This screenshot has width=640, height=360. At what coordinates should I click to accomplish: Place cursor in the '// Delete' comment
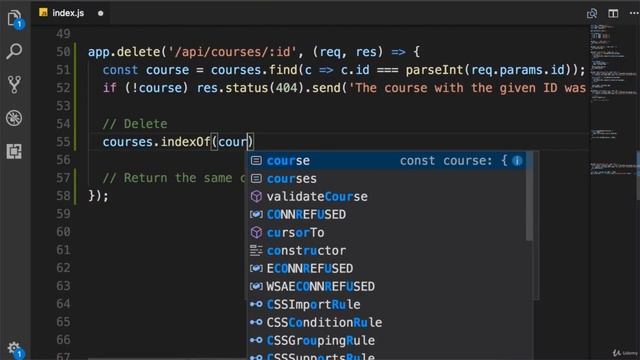(x=135, y=124)
